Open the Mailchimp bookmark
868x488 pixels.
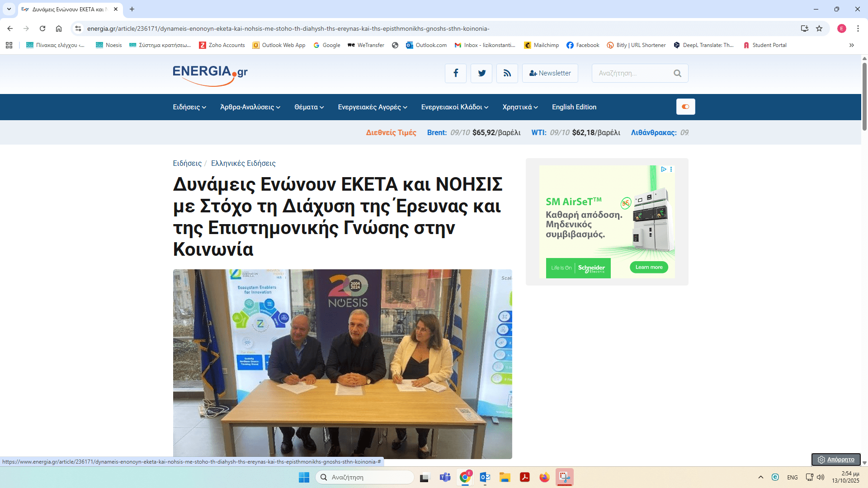tap(541, 45)
